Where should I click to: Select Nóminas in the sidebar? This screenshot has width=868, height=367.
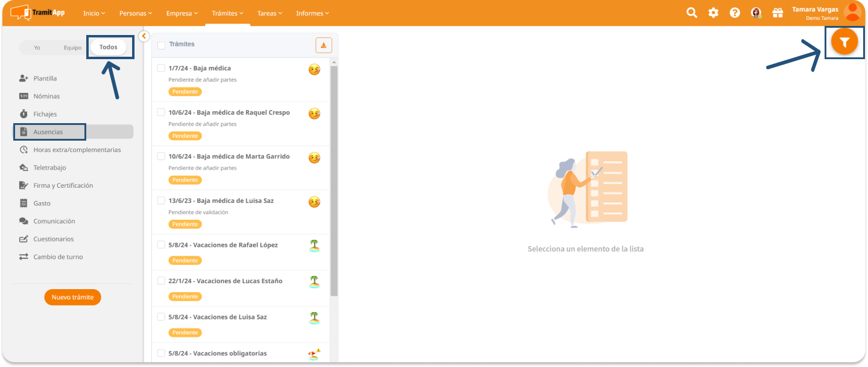[46, 96]
